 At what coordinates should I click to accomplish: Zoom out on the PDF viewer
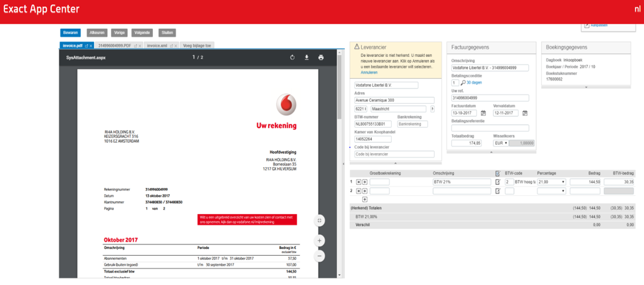point(319,256)
